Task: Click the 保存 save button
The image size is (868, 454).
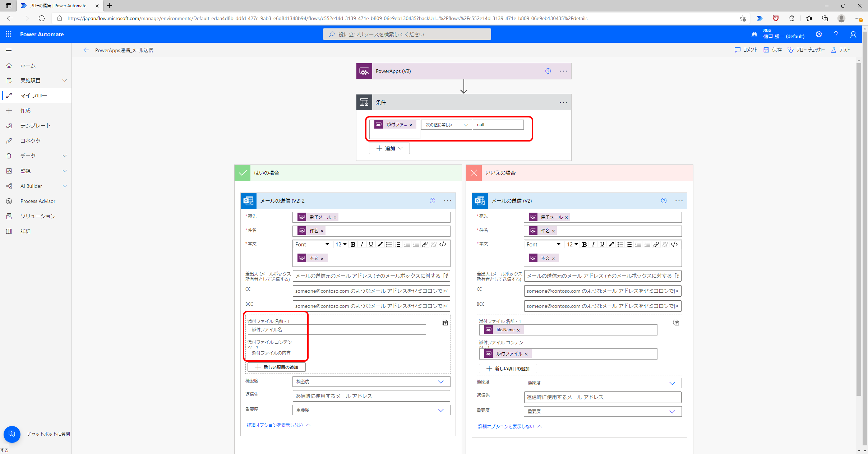Action: (x=772, y=50)
